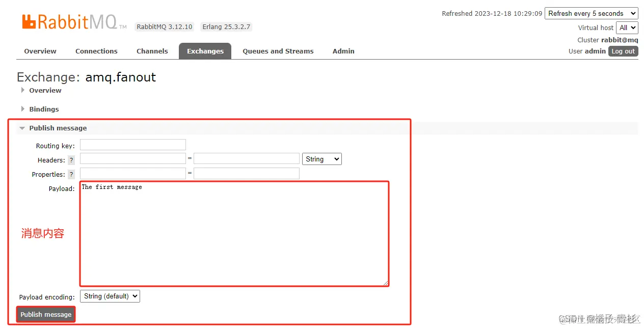Select the Exchanges tab
The width and height of the screenshot is (644, 328).
tap(205, 51)
